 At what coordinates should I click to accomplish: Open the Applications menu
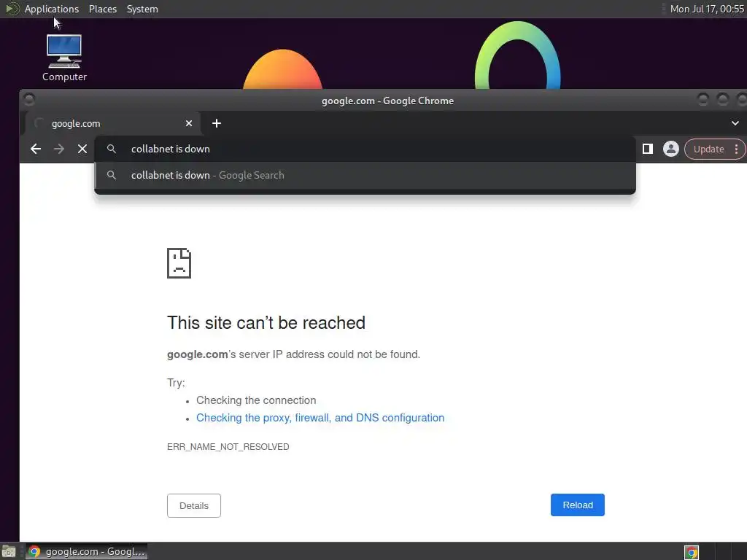(x=52, y=9)
